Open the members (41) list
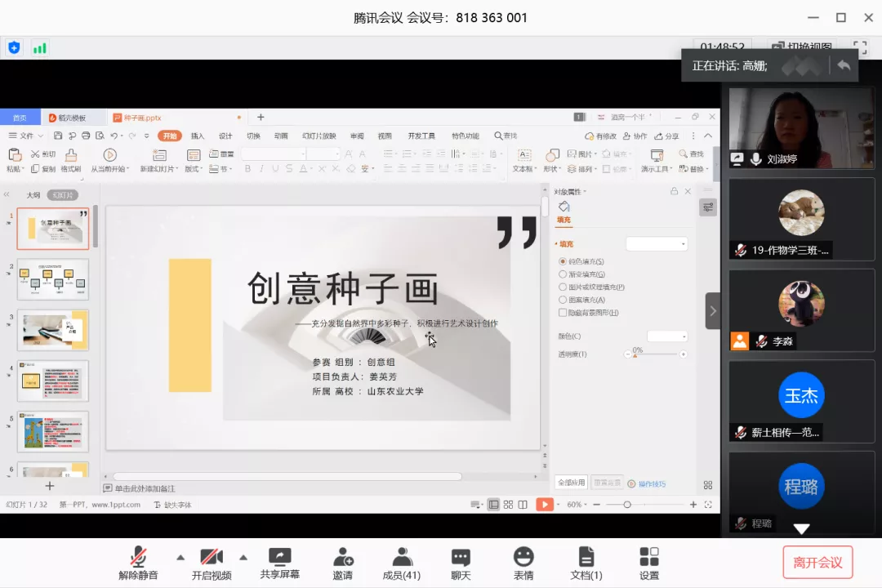The width and height of the screenshot is (882, 588). tap(401, 558)
